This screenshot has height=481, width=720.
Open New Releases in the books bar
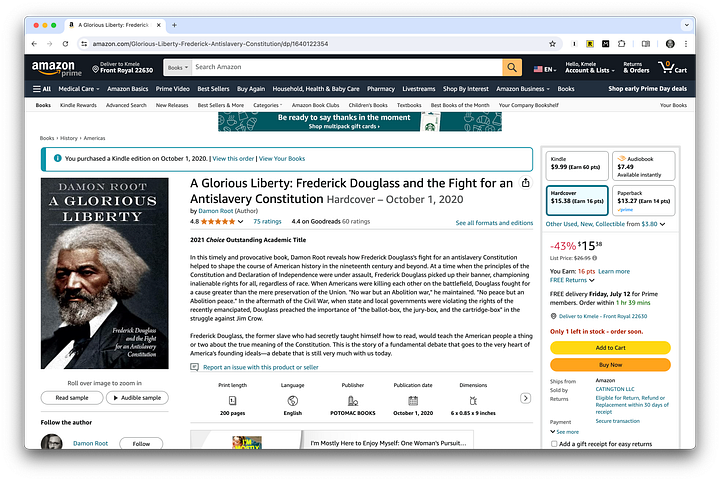tap(172, 105)
